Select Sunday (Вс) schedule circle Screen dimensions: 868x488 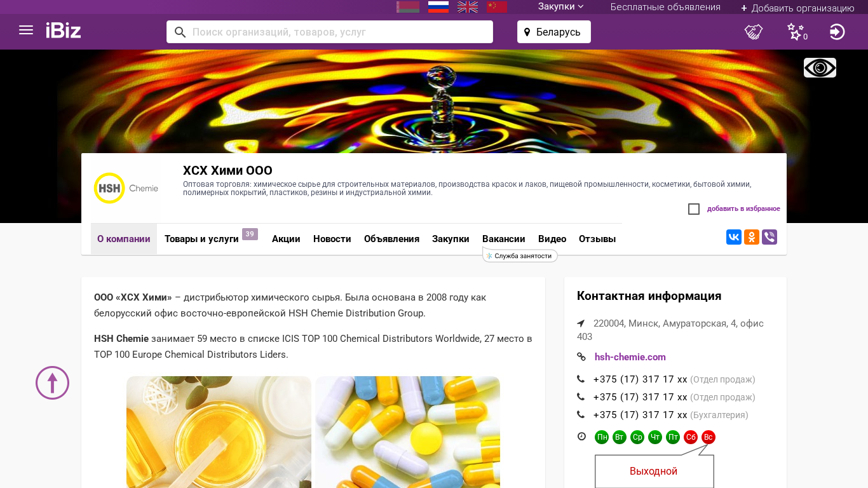click(x=709, y=437)
